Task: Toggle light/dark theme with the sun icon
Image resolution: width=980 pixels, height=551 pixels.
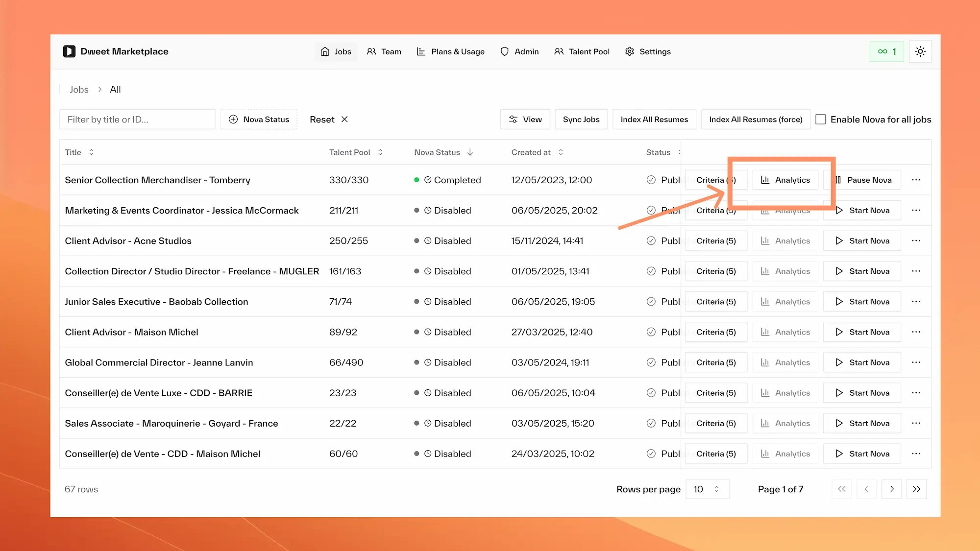Action: coord(920,51)
